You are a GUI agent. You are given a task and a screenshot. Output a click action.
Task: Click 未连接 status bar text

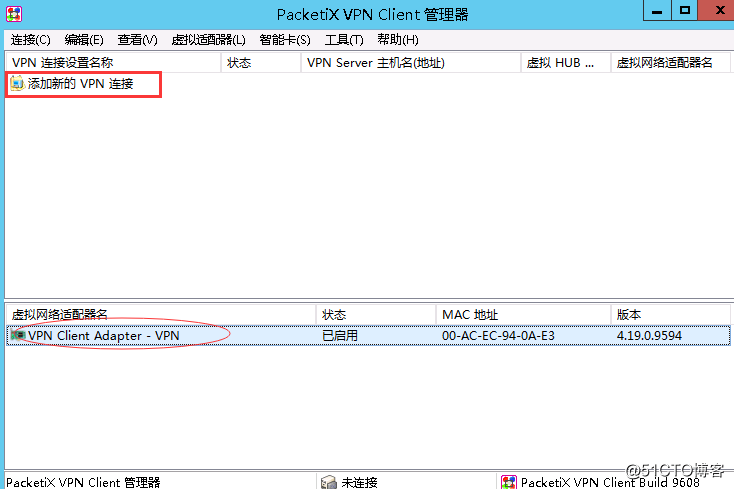tap(360, 482)
